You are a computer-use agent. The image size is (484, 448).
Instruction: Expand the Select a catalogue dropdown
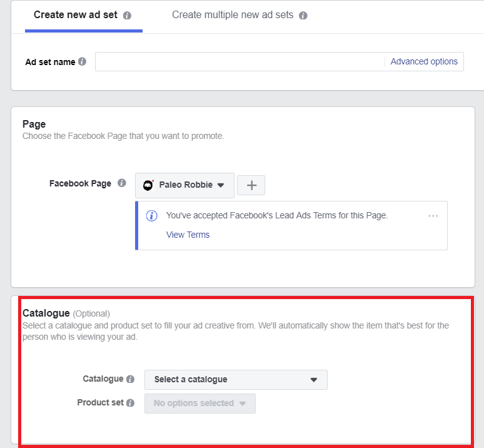tap(236, 379)
